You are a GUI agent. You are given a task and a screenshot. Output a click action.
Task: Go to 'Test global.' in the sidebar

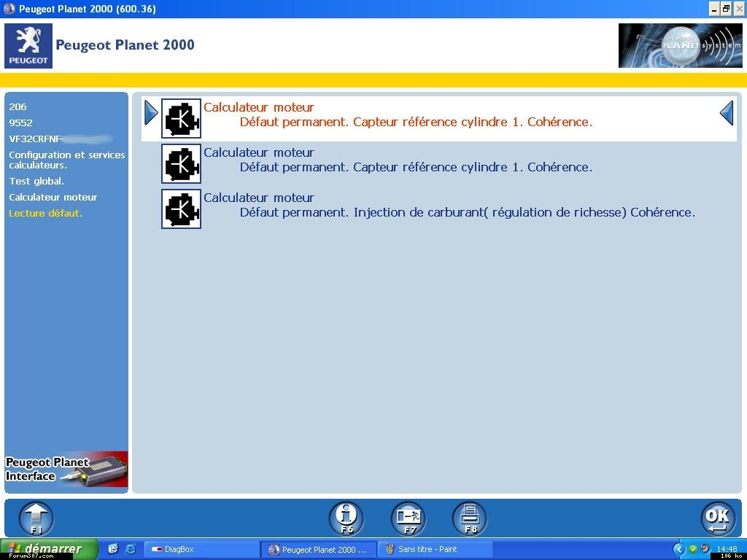click(36, 181)
